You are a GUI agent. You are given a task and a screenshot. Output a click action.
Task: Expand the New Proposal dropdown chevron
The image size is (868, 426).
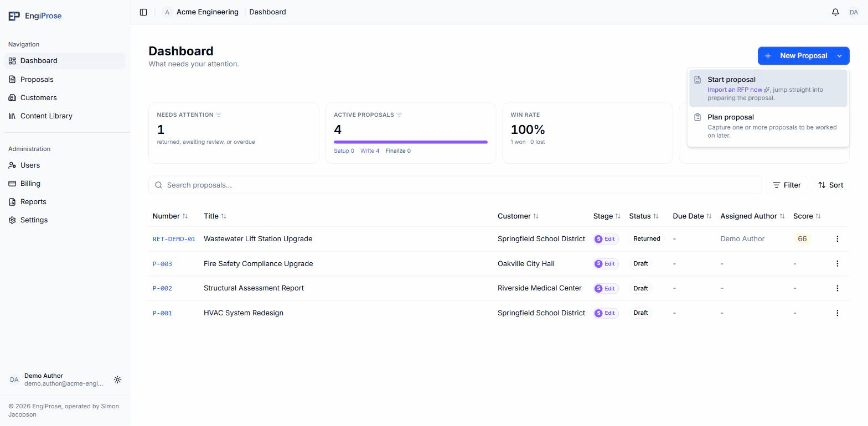click(x=839, y=56)
